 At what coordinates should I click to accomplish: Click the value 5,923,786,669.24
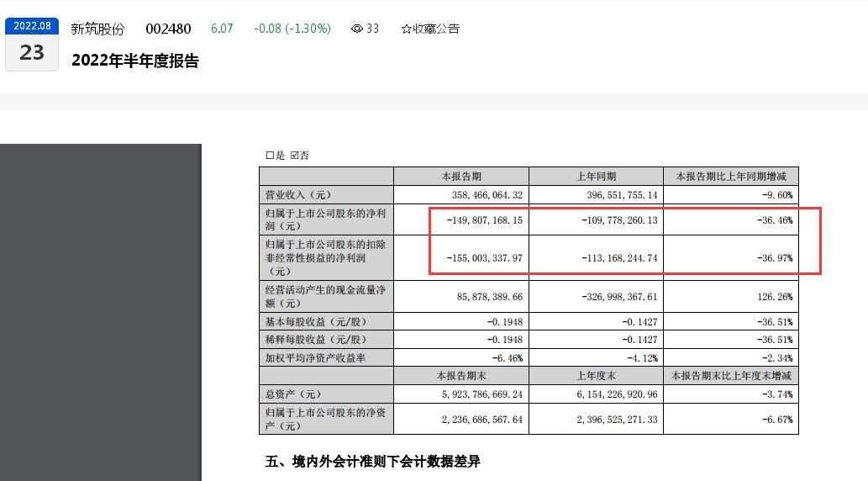(x=482, y=394)
